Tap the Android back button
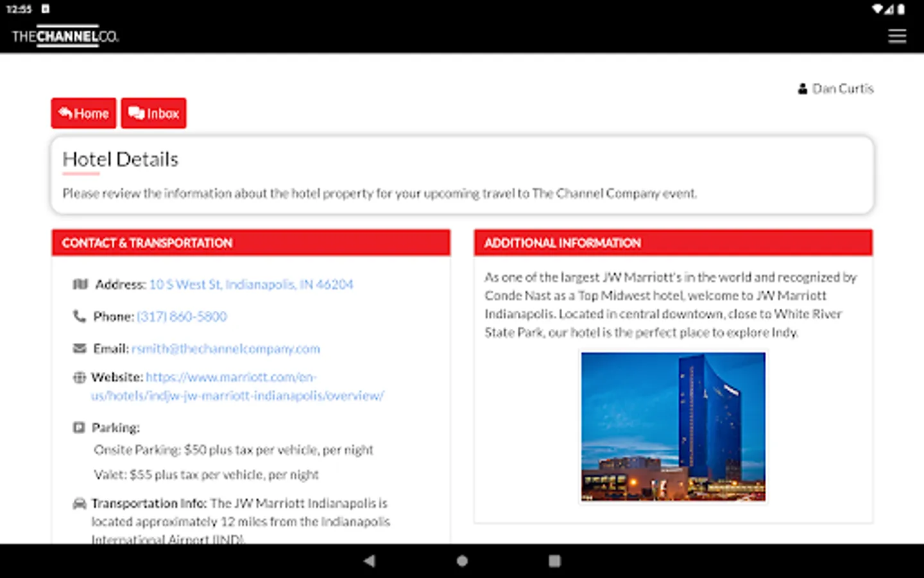 369,561
